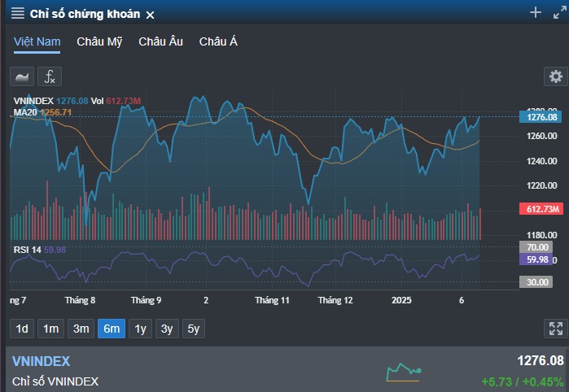
Task: Switch to the Châu Mỹ tab
Action: (x=99, y=41)
